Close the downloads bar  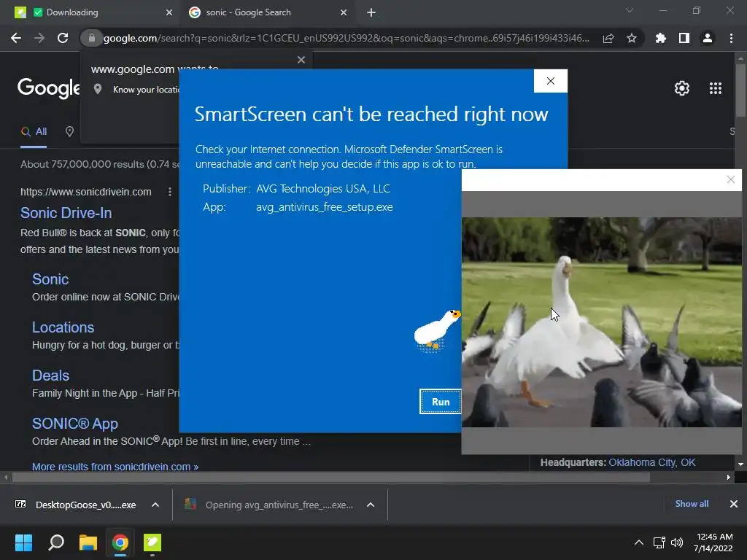coord(734,504)
